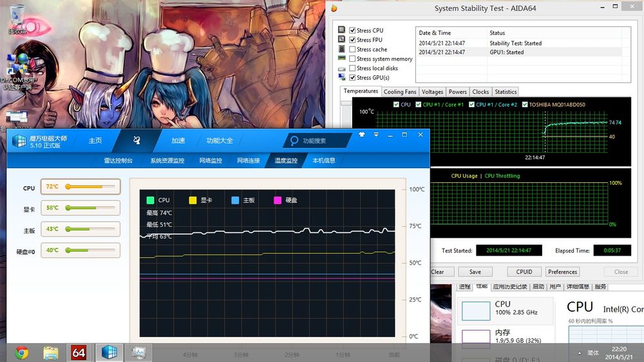Click the AIDA64 Close button
644x362 pixels.
[x=621, y=272]
